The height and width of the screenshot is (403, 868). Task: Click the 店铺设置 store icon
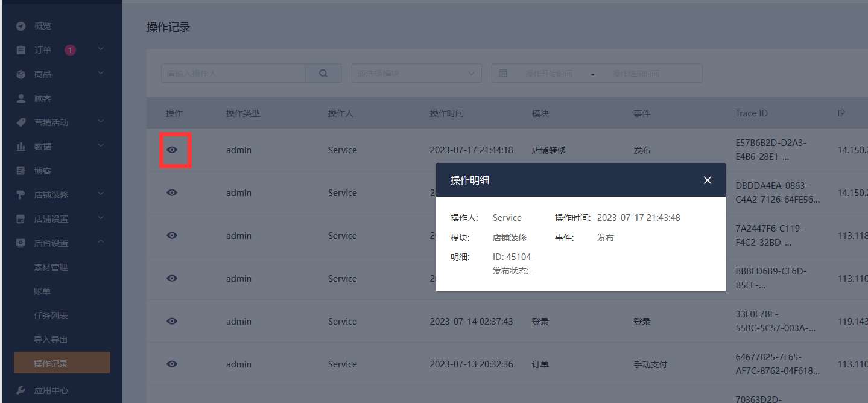tap(21, 219)
